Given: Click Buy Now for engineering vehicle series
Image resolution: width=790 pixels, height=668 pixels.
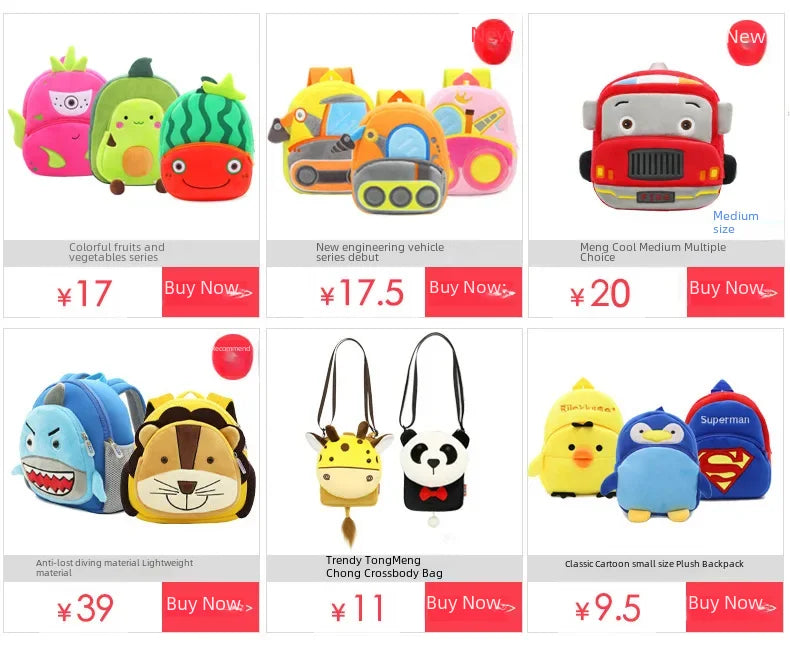Looking at the screenshot, I should (x=473, y=292).
